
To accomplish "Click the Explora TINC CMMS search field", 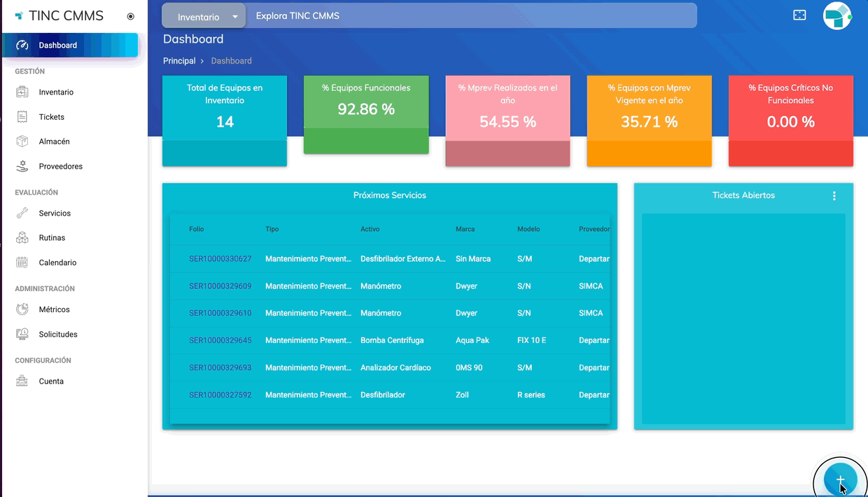I will 469,16.
